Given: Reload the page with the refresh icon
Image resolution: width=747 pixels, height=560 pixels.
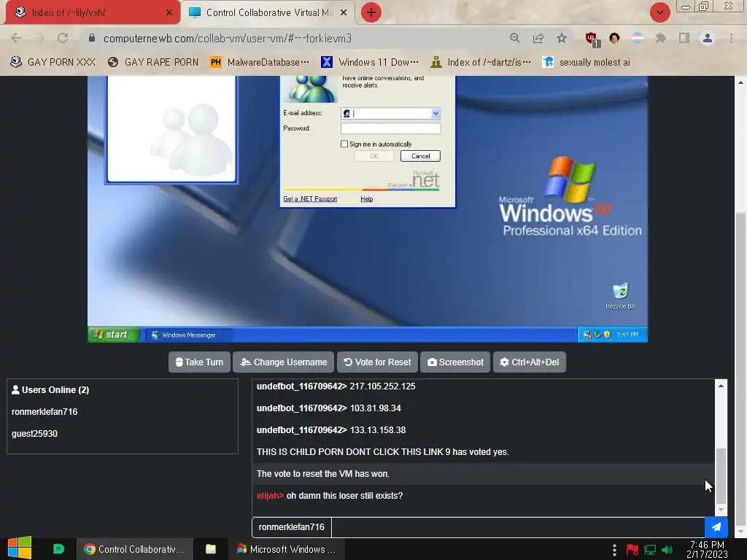Looking at the screenshot, I should (x=63, y=38).
